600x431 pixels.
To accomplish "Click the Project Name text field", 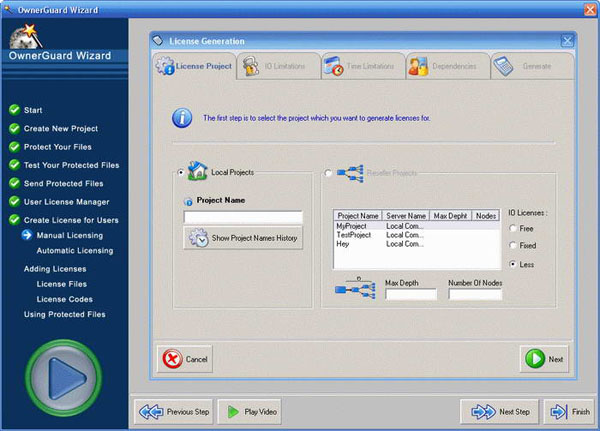I will point(243,216).
